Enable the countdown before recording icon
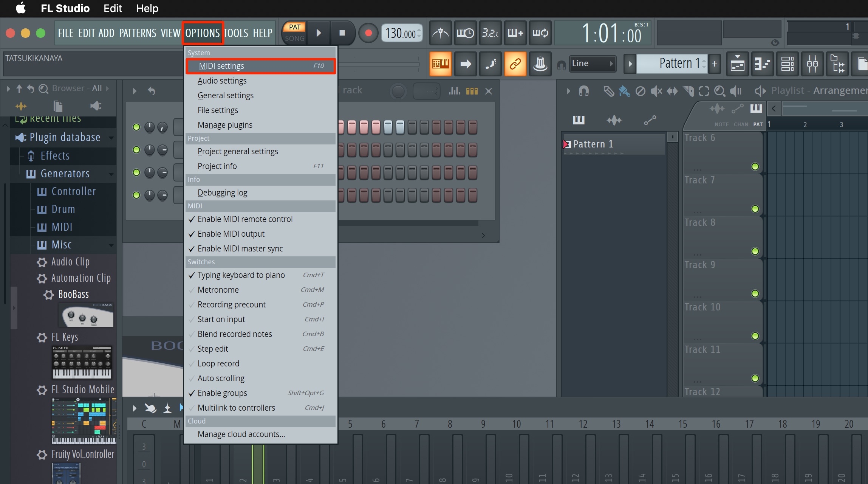868x484 pixels. point(490,33)
